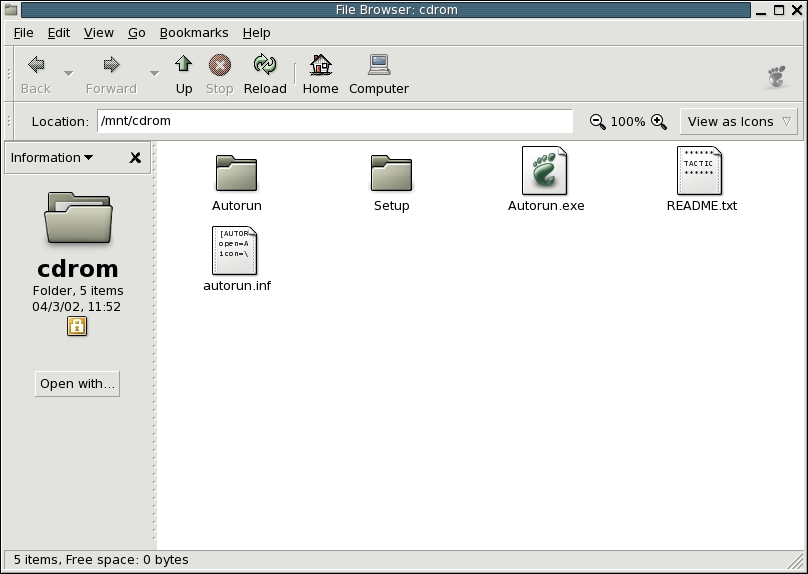Open the Bookmarks menu
The height and width of the screenshot is (574, 808).
(194, 33)
